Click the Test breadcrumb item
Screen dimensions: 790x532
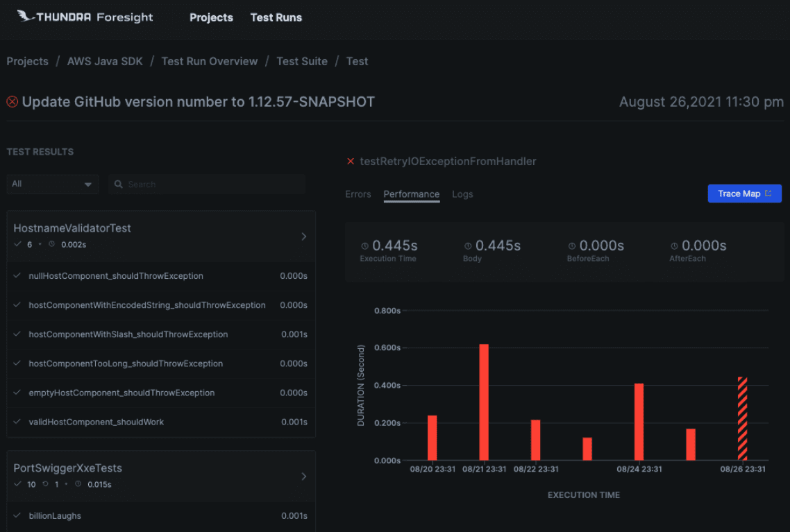point(358,62)
